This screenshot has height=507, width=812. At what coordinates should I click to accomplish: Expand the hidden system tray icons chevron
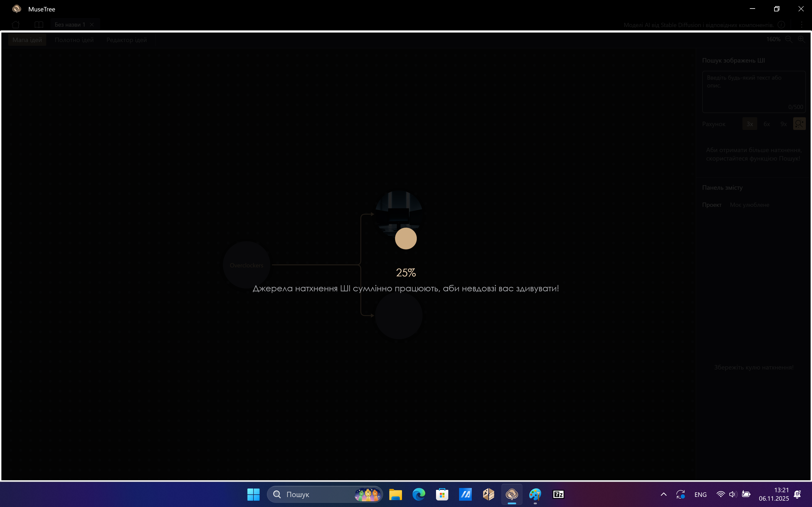click(663, 494)
